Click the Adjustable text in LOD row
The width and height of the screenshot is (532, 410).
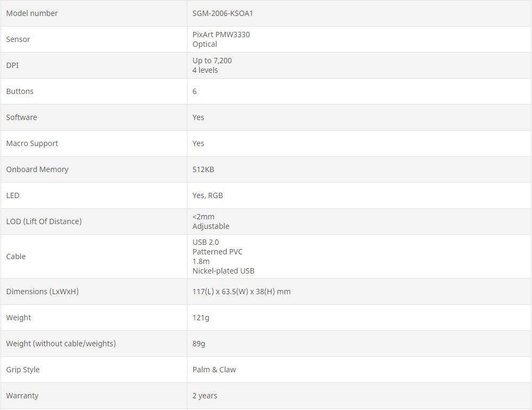tap(211, 226)
